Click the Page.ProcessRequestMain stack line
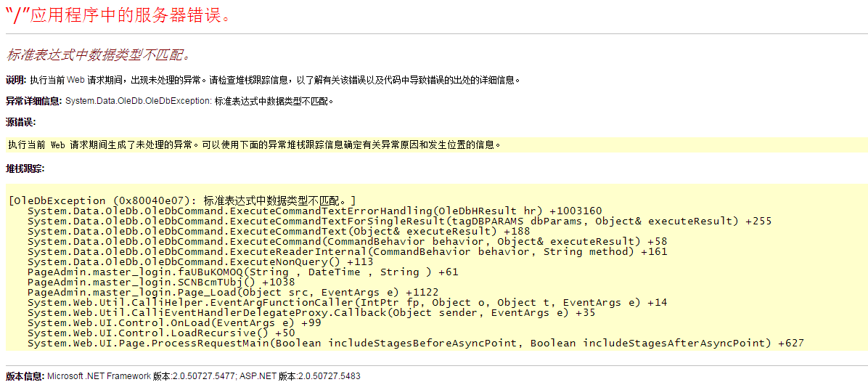The image size is (868, 390). [415, 343]
